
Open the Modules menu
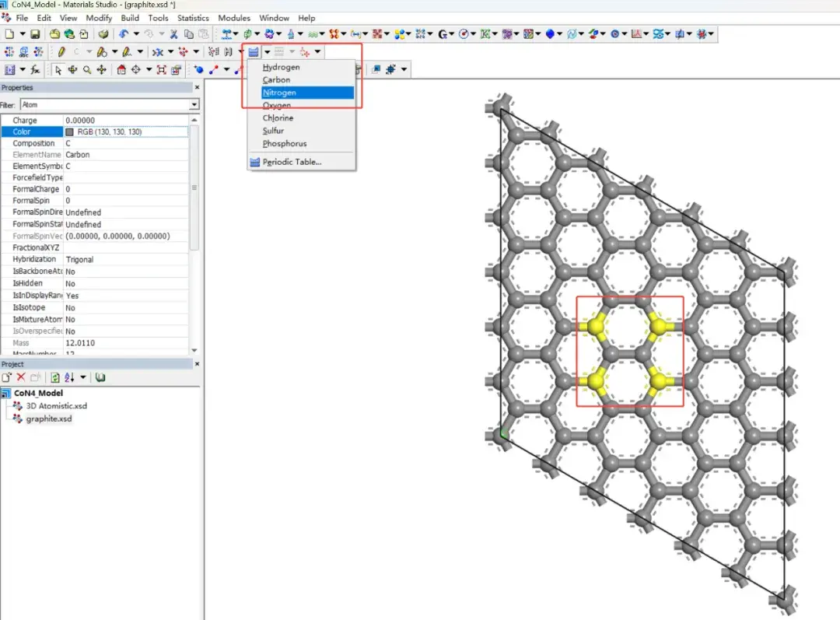234,18
